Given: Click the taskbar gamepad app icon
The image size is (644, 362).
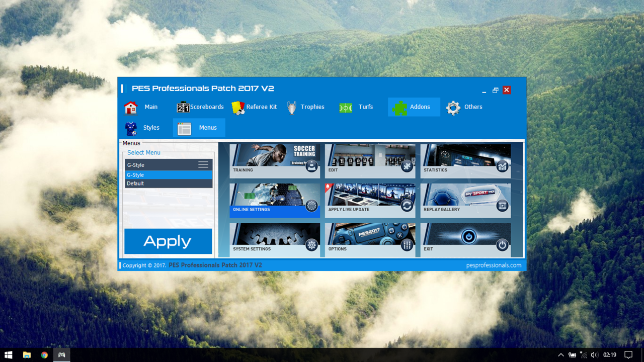Looking at the screenshot, I should click(x=62, y=355).
